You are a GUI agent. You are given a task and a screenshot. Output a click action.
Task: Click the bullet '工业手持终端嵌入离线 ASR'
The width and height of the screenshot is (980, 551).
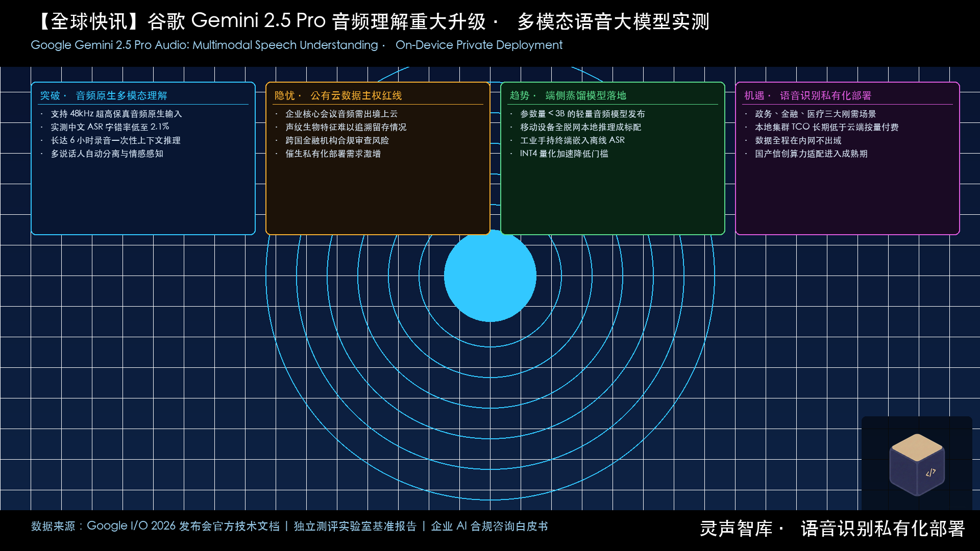click(x=572, y=140)
